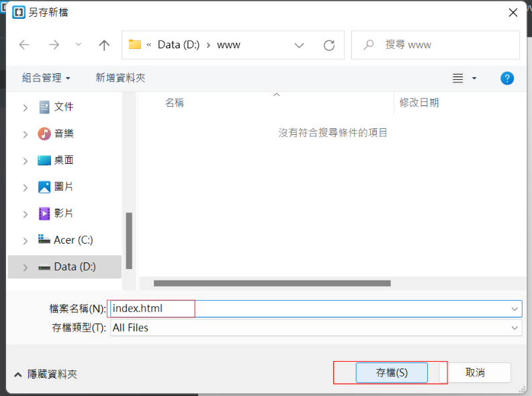Select www in the address path
The image size is (532, 396).
[228, 45]
